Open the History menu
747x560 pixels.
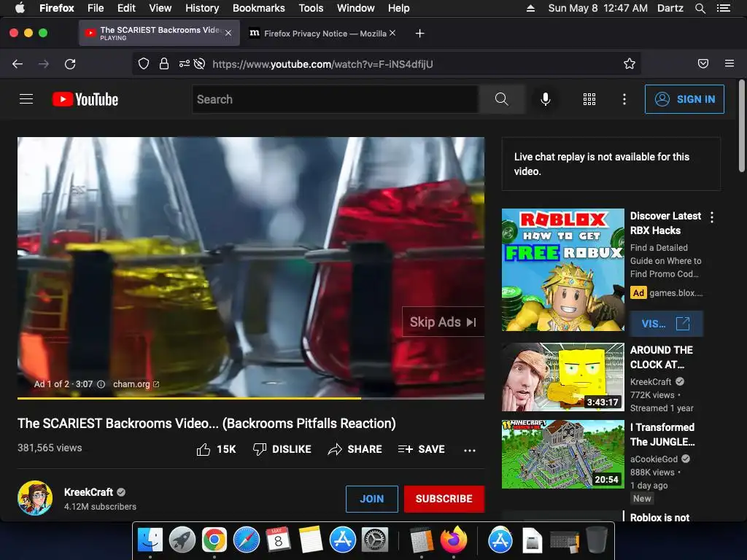[x=202, y=8]
